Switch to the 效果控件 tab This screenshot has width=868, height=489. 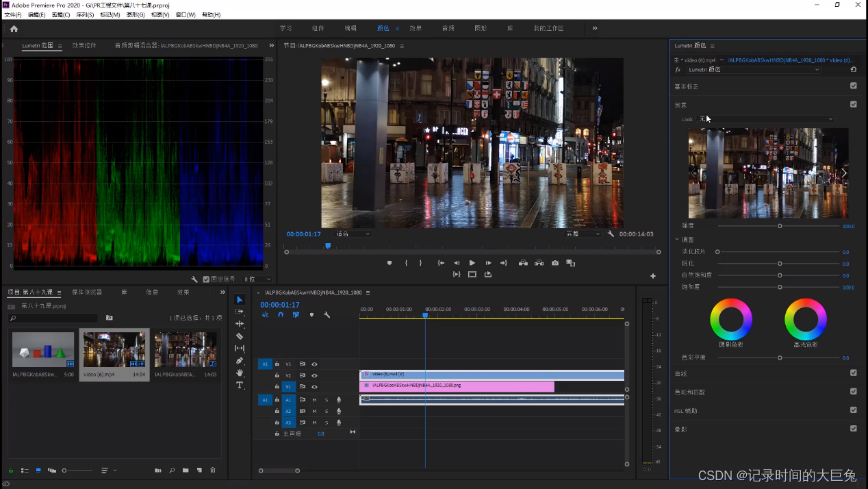tap(84, 46)
